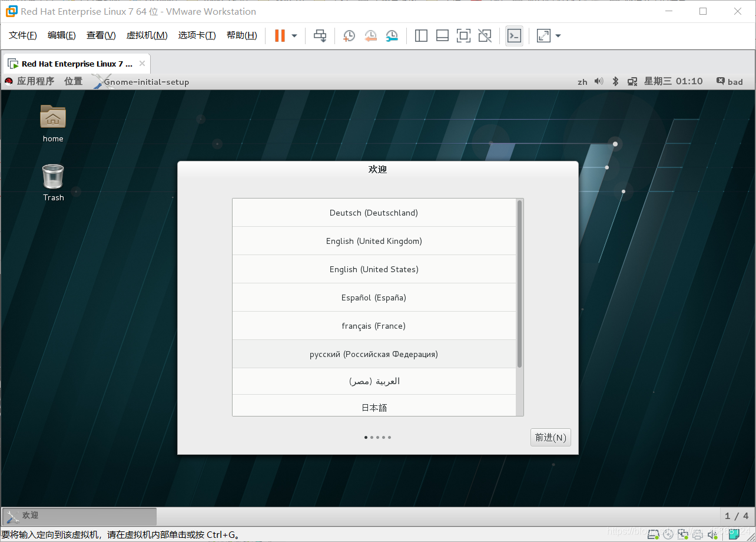This screenshot has width=756, height=542.
Task: Select русский (Российская Федерация) language
Action: [374, 354]
